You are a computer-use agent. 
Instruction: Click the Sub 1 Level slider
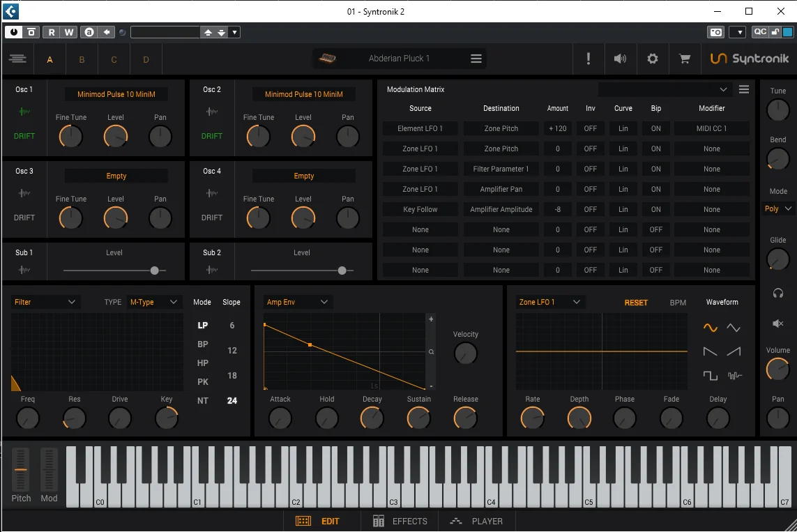[x=114, y=271]
